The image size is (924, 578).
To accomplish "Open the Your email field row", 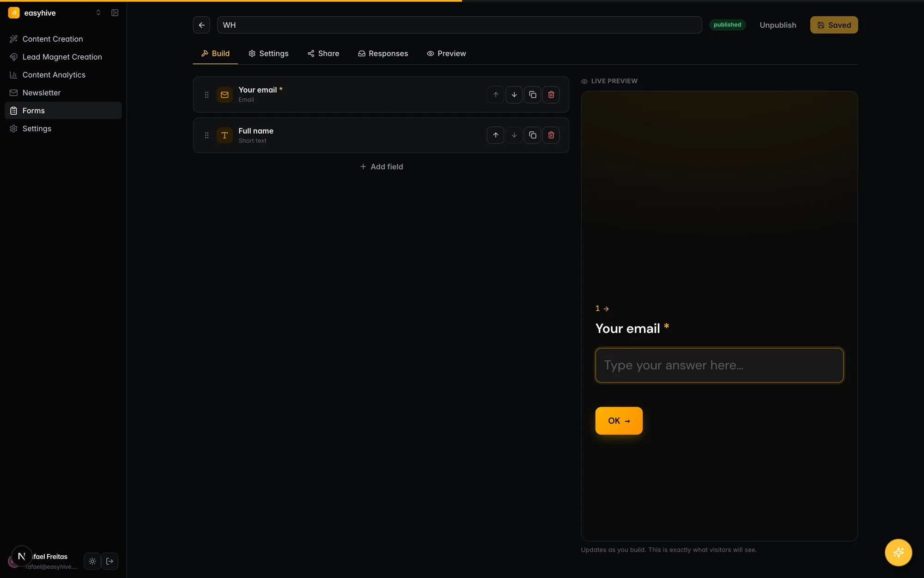I will click(381, 94).
